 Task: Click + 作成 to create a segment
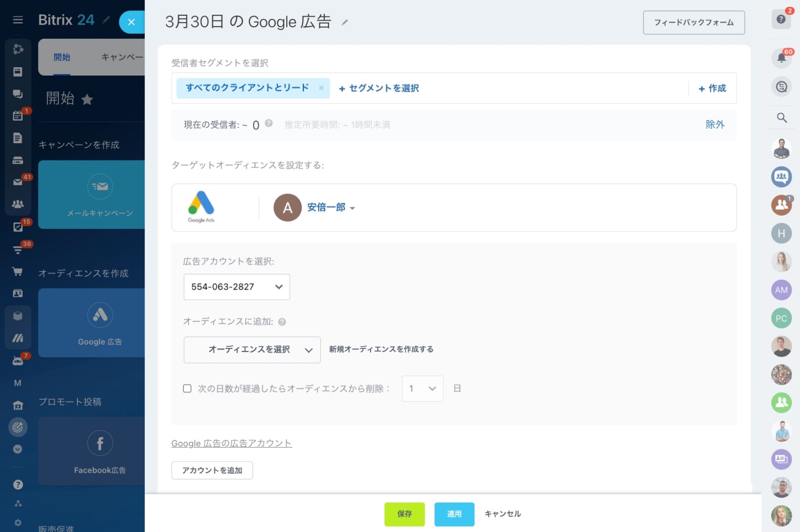[x=712, y=88]
